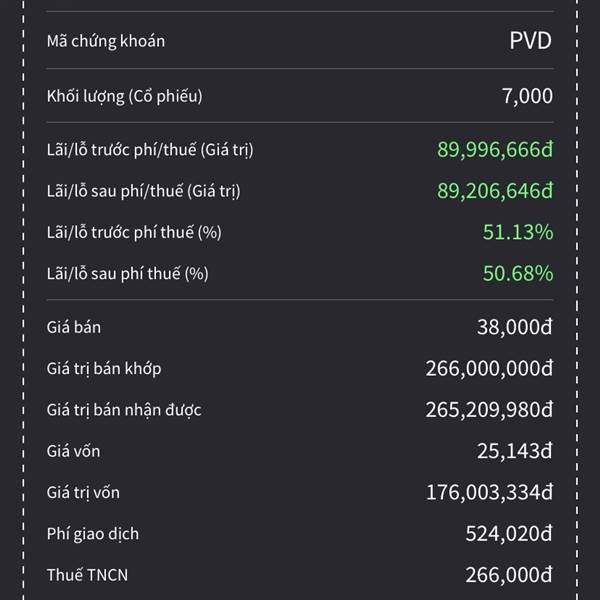
Task: Select the 38,000đ selling price value
Action: [515, 327]
